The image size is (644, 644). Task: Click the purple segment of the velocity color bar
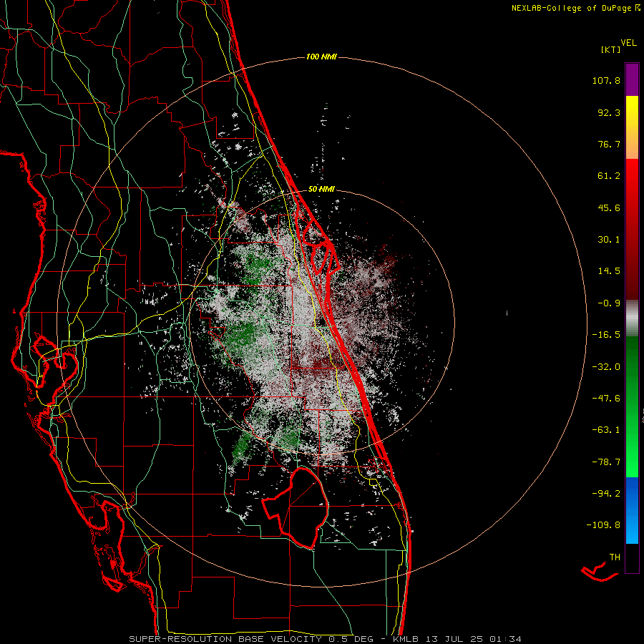(632, 79)
